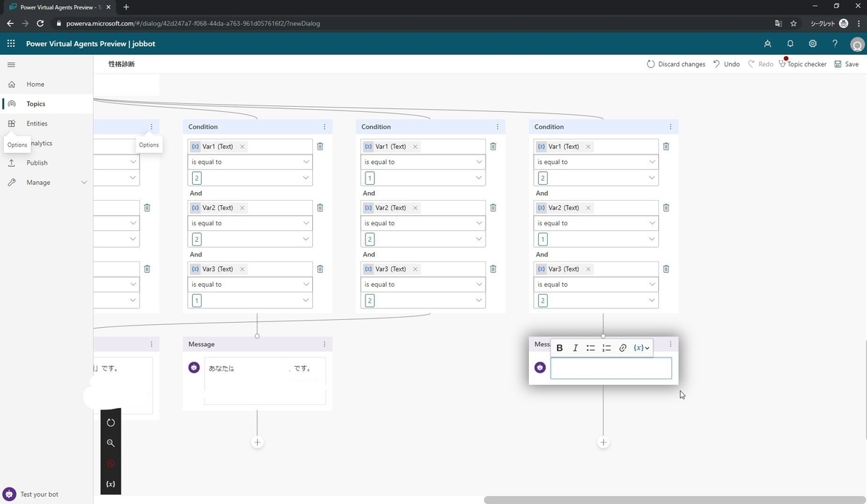Open the help question mark

click(x=834, y=43)
